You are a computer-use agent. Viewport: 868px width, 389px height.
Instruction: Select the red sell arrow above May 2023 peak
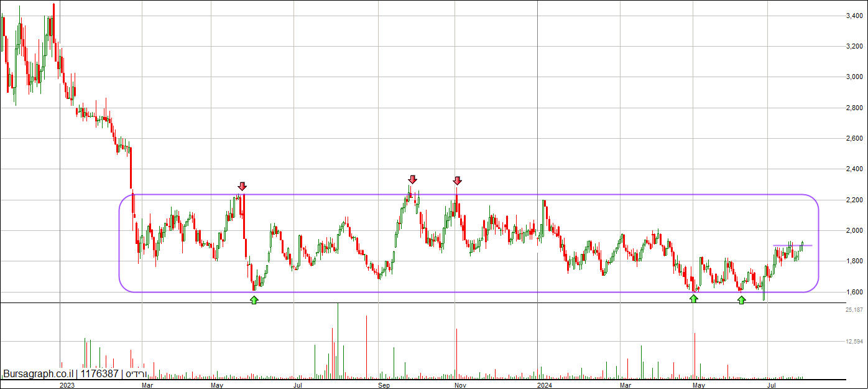point(242,186)
